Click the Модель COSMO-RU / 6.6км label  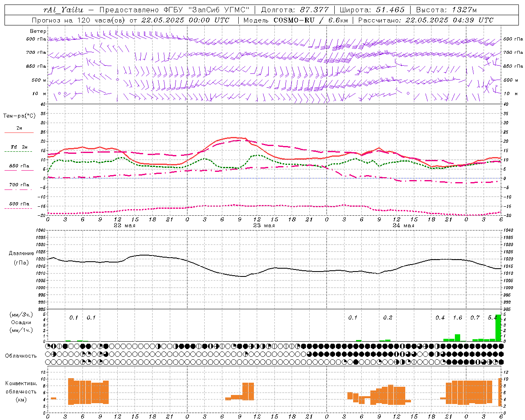click(295, 20)
